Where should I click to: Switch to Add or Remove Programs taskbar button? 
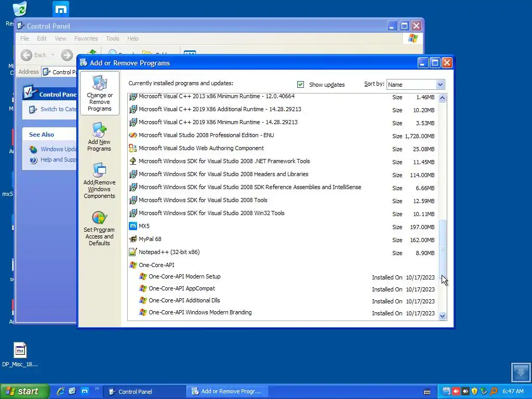[x=227, y=392]
